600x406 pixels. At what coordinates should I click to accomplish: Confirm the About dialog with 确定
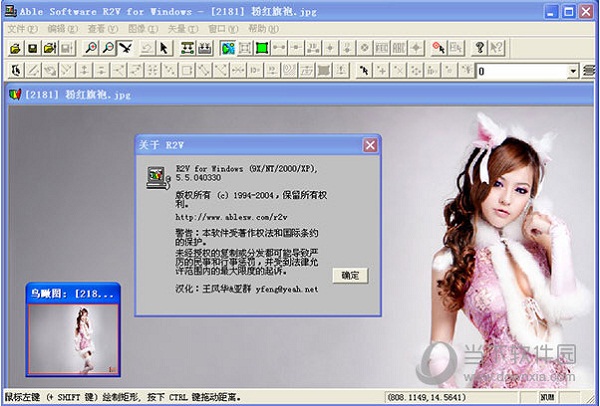[350, 276]
